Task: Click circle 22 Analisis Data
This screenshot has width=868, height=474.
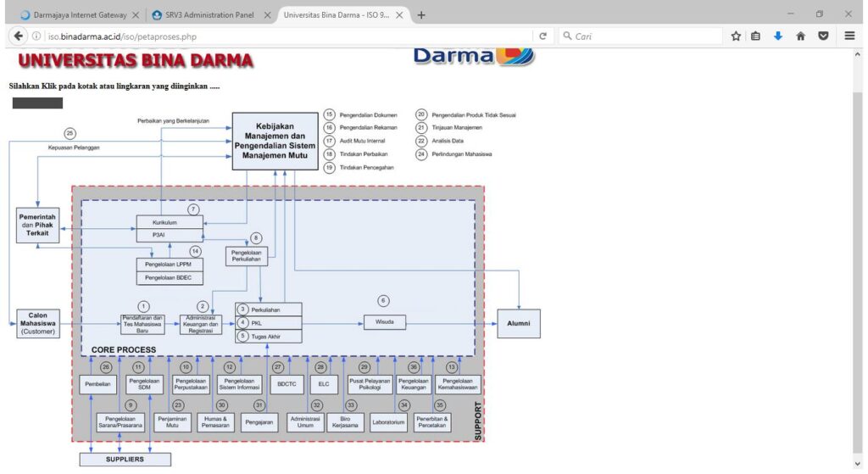Action: pyautogui.click(x=421, y=141)
